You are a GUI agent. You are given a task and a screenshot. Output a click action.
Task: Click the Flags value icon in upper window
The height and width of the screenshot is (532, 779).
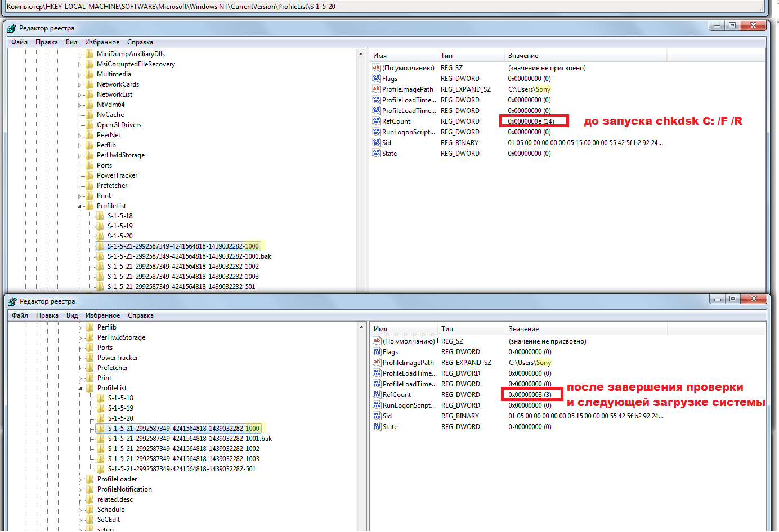[377, 78]
